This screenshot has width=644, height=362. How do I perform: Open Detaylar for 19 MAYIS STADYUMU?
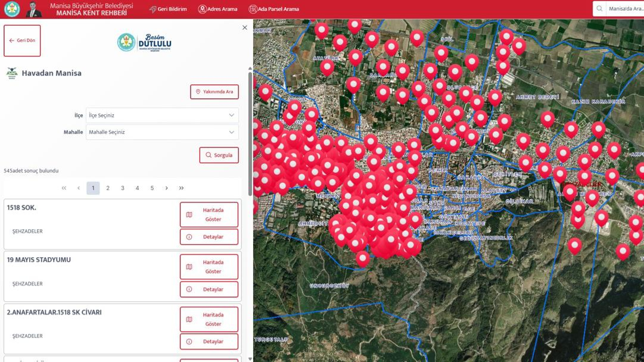[209, 289]
